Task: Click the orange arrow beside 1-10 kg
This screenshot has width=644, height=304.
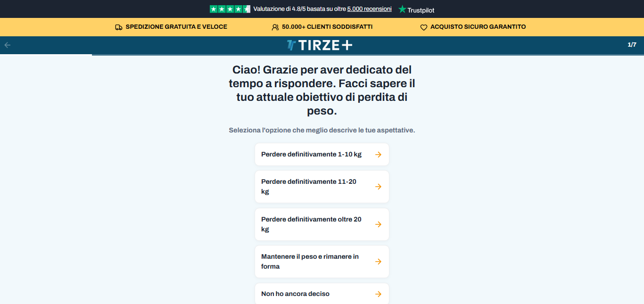Action: point(378,155)
